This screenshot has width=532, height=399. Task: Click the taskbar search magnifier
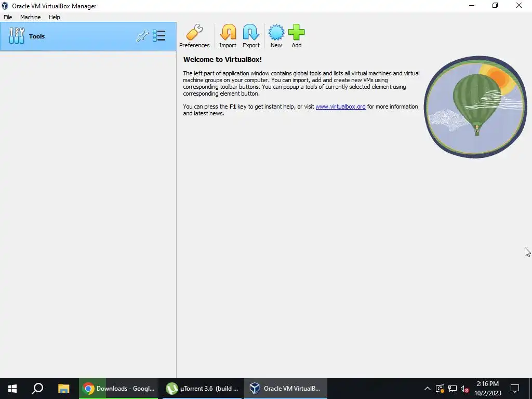[37, 389]
